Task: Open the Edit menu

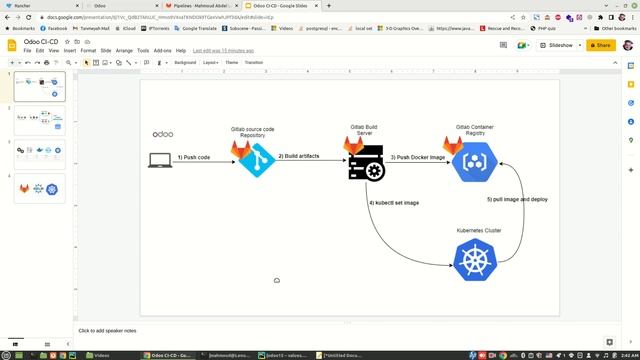Action: click(40, 51)
